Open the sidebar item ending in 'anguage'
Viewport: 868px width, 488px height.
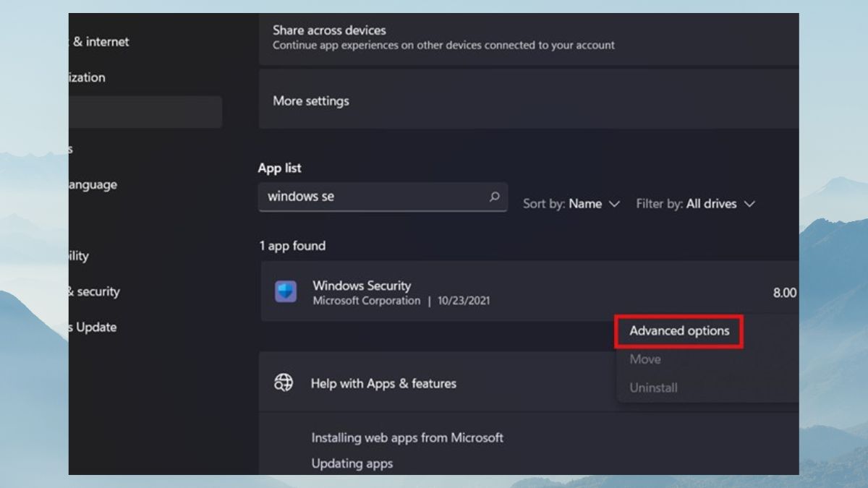pyautogui.click(x=93, y=185)
